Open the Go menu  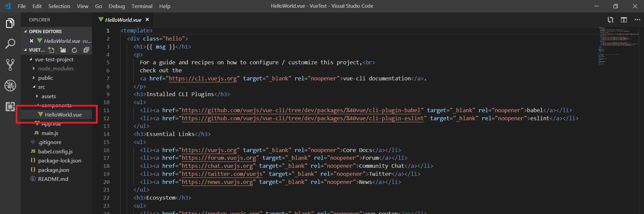99,6
